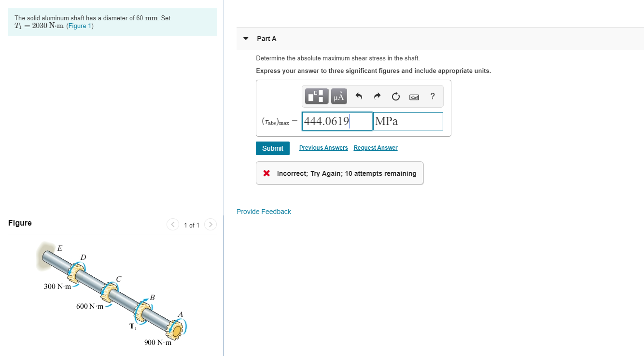Click '300 N·m' label in figure
This screenshot has height=356, width=644.
57,287
